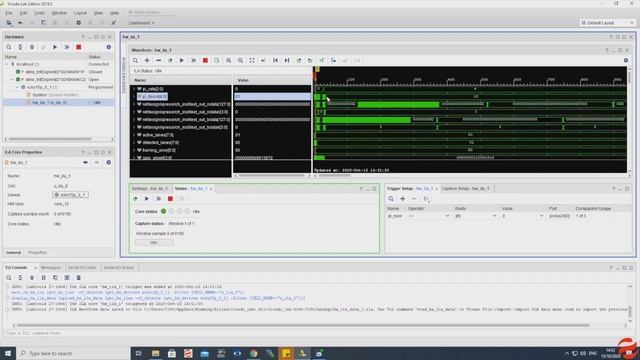640x360 pixels.
Task: Run trigger for ILA in Waveform toolbar
Action: click(x=182, y=60)
